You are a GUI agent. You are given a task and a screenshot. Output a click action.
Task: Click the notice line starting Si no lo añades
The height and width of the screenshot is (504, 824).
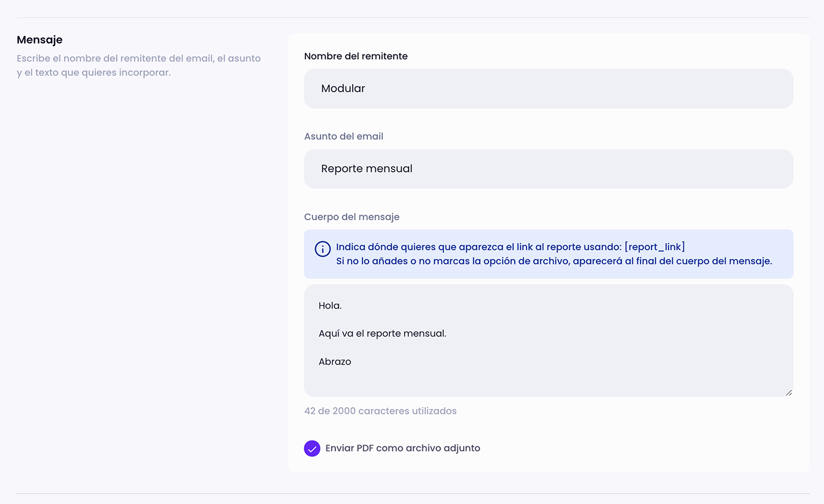coord(554,261)
